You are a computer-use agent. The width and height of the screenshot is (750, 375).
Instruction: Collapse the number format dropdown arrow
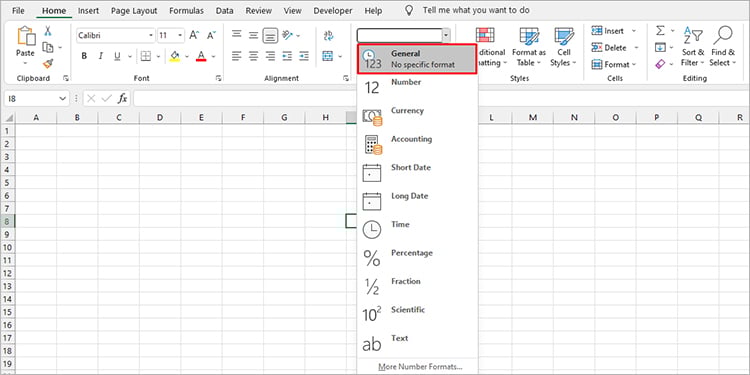[x=446, y=35]
